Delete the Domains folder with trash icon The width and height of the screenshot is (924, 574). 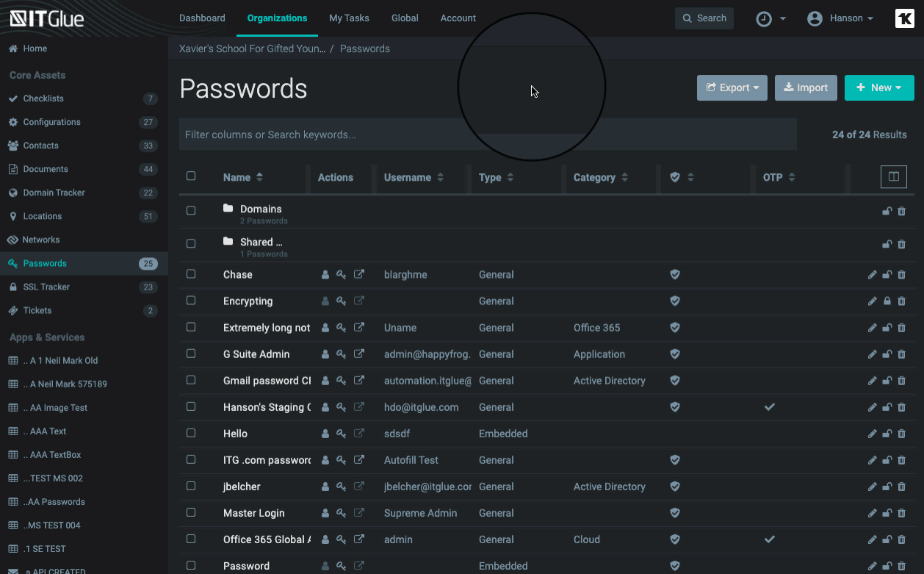pyautogui.click(x=902, y=212)
